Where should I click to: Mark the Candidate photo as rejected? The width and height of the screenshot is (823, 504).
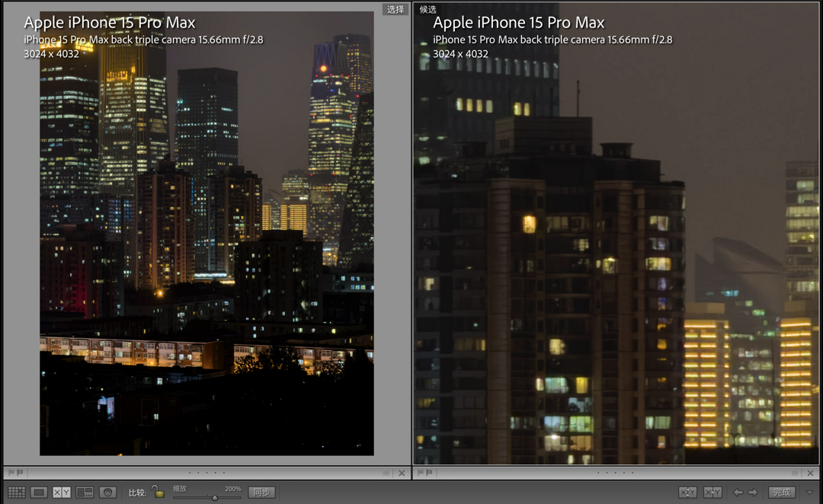pos(429,473)
